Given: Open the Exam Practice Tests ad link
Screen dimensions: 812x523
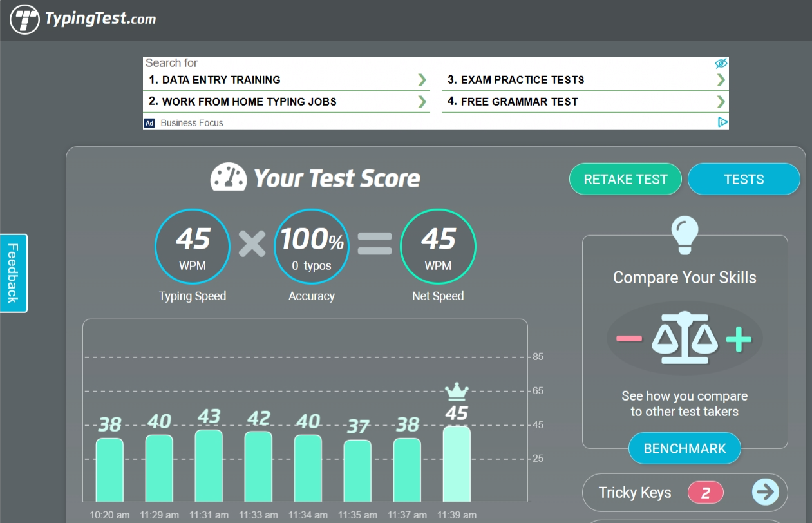Looking at the screenshot, I should click(516, 80).
